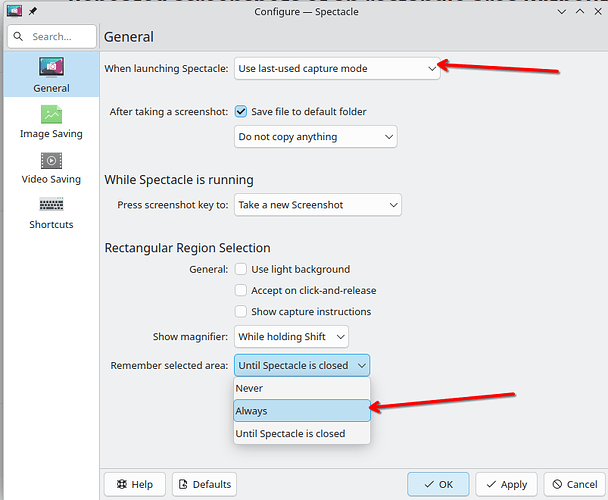Close the Configure window

598,12
